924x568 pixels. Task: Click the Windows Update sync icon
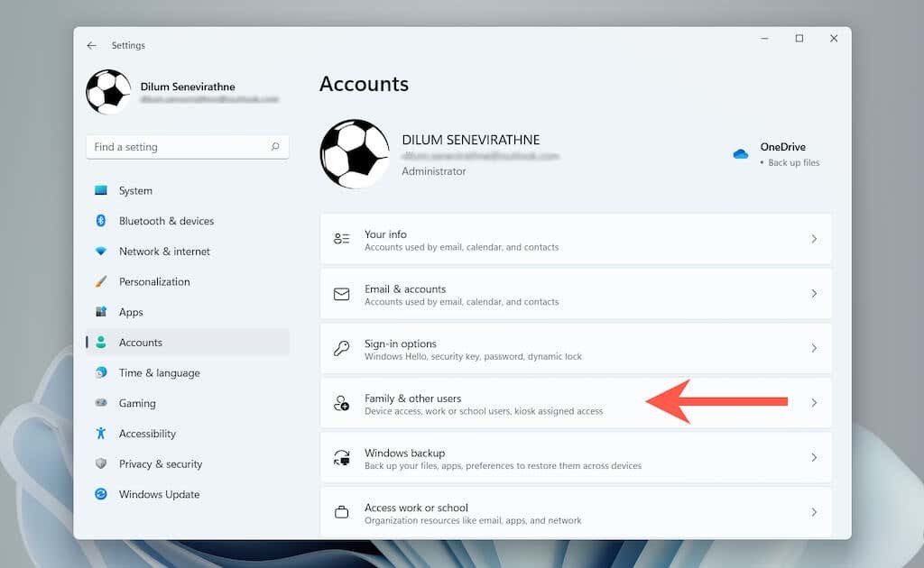(101, 494)
